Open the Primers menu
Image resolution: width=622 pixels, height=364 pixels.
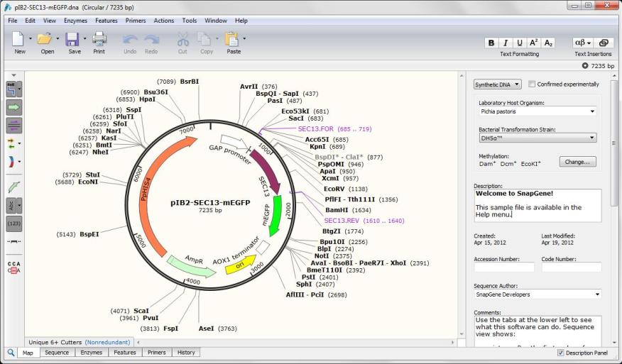(136, 21)
